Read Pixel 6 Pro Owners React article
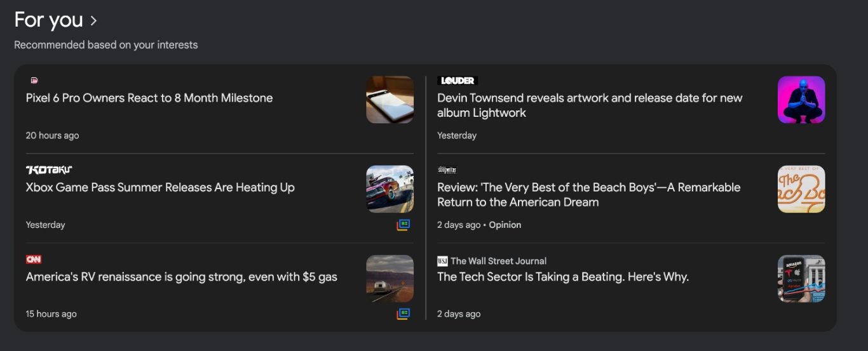This screenshot has height=351, width=868. (x=149, y=98)
